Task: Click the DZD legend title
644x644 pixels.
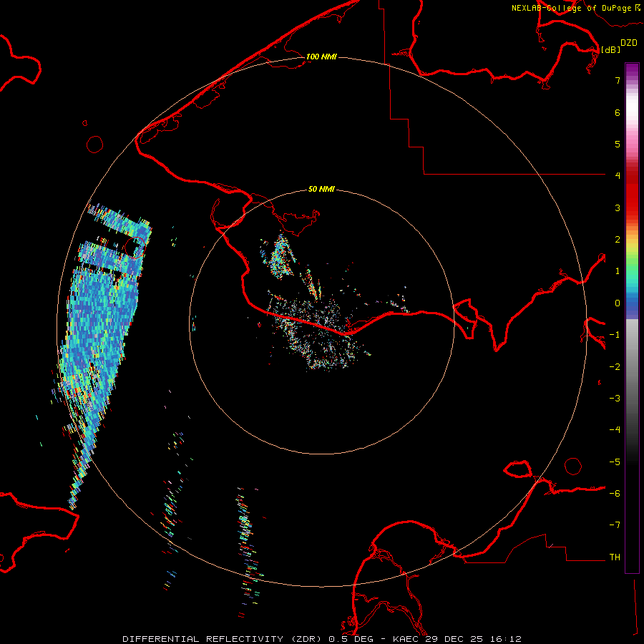Action: pyautogui.click(x=629, y=43)
